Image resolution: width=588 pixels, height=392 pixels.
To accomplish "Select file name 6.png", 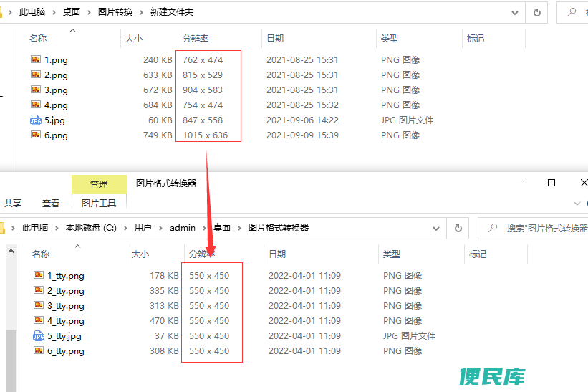I will pyautogui.click(x=56, y=135).
